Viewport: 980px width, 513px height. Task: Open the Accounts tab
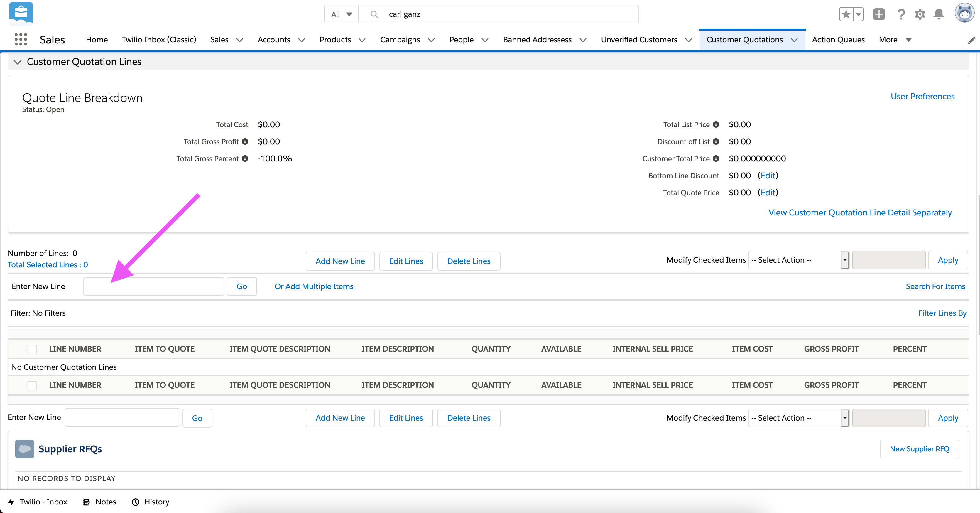tap(273, 40)
